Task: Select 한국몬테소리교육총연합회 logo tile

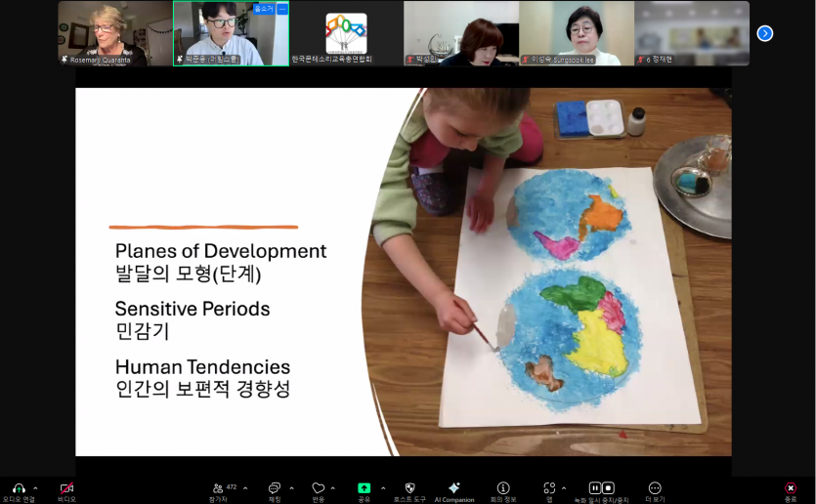Action: [x=346, y=33]
